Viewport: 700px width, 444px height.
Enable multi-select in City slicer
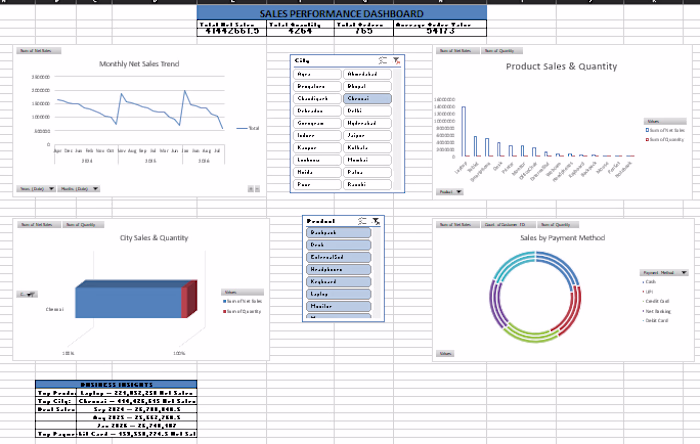(x=383, y=60)
